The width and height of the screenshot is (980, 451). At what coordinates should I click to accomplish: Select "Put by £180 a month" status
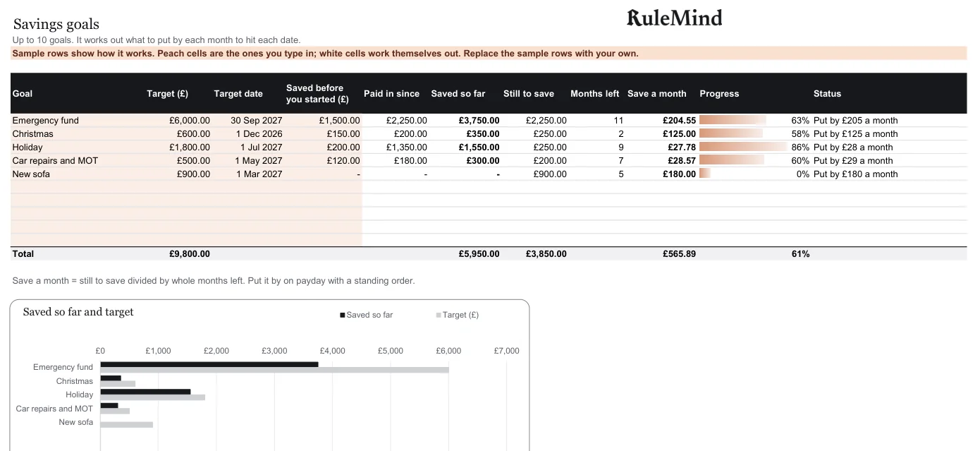click(855, 174)
